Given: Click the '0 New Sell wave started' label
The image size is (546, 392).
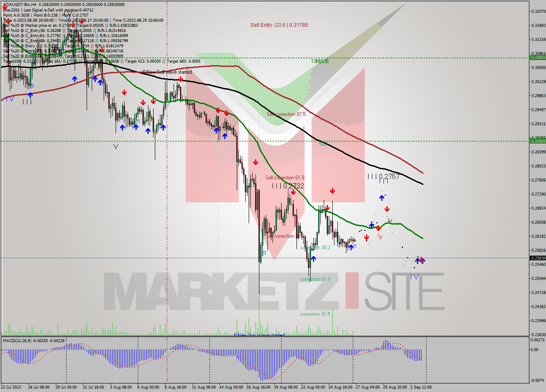Looking at the screenshot, I should click(167, 72).
